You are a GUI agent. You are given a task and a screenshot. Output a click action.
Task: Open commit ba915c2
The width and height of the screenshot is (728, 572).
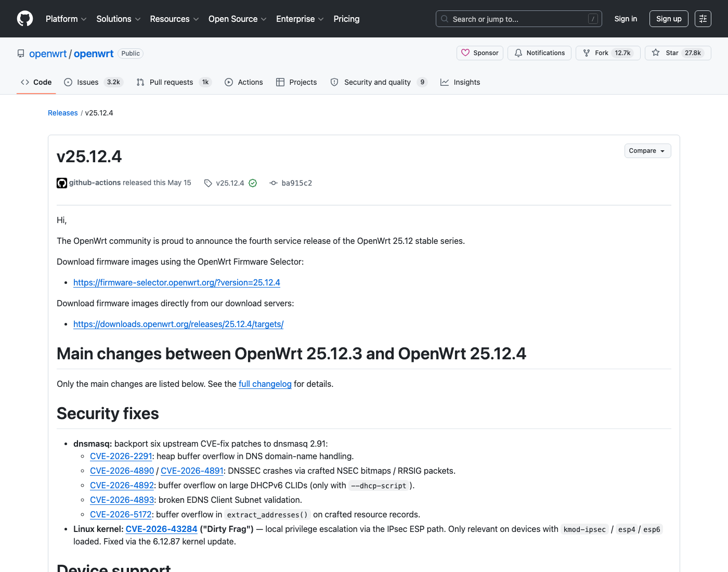[x=297, y=183]
